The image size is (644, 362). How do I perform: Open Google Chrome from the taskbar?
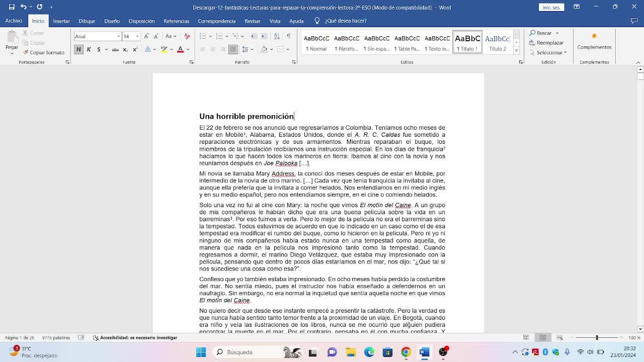click(406, 352)
